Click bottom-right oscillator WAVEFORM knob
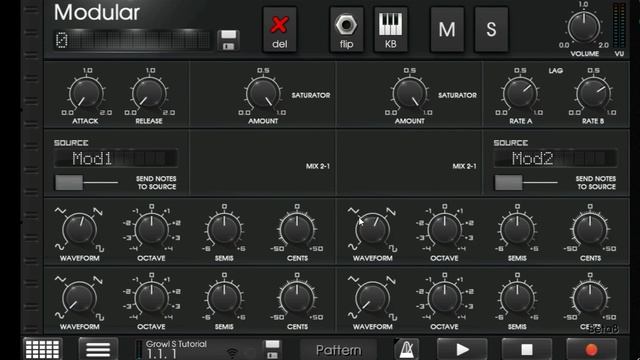Screen dimensions: 640x360 (373, 298)
